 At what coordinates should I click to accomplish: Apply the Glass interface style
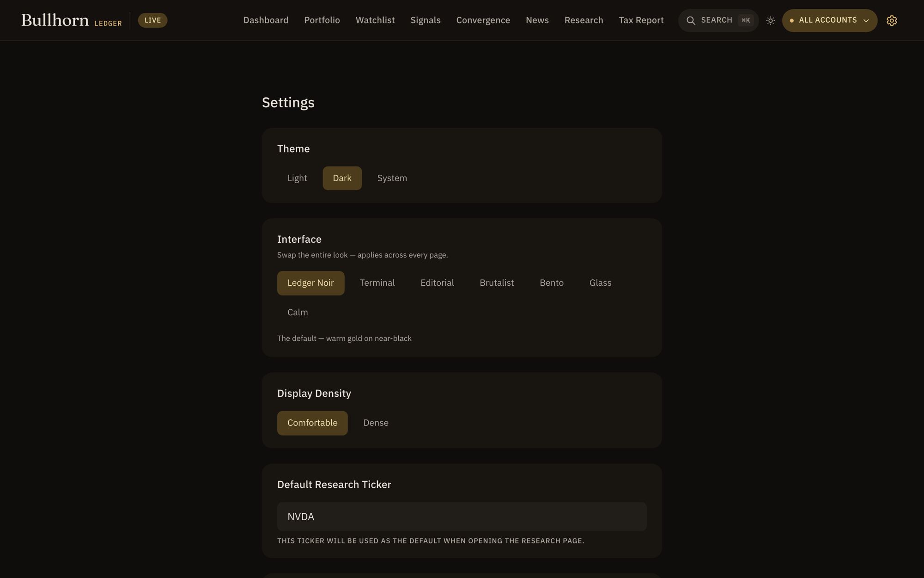600,283
